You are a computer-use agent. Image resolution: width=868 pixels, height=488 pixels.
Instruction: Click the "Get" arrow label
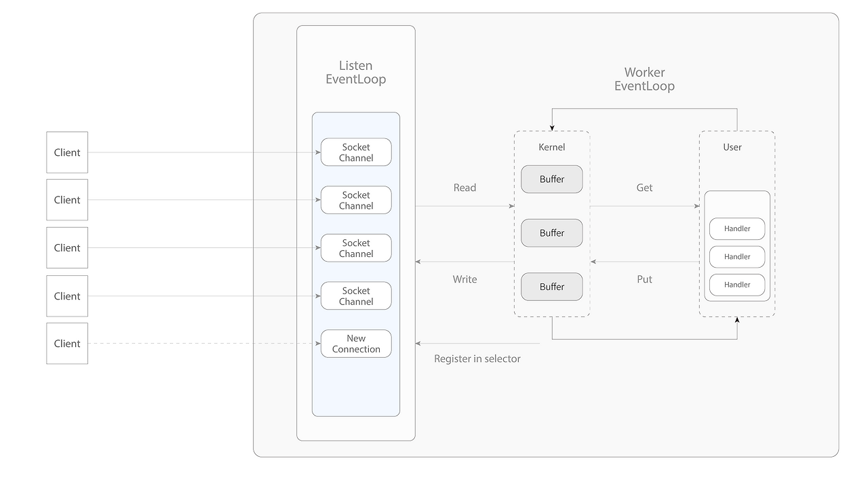(644, 188)
